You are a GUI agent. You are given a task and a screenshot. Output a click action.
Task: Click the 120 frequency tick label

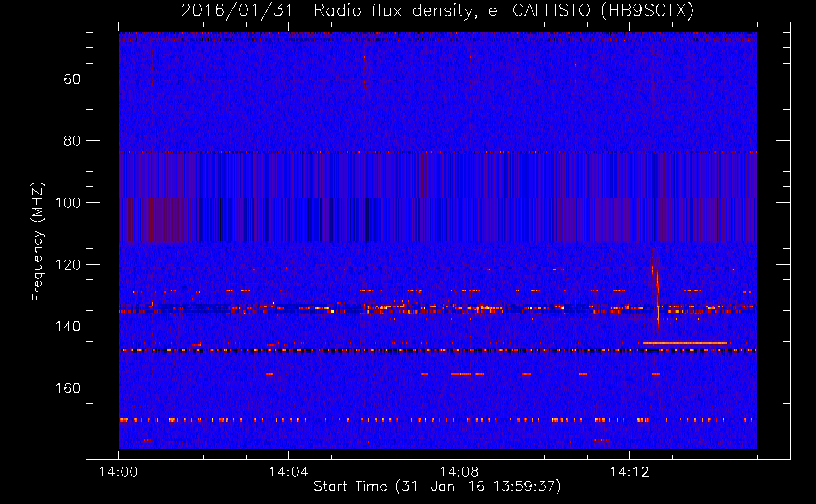(68, 265)
